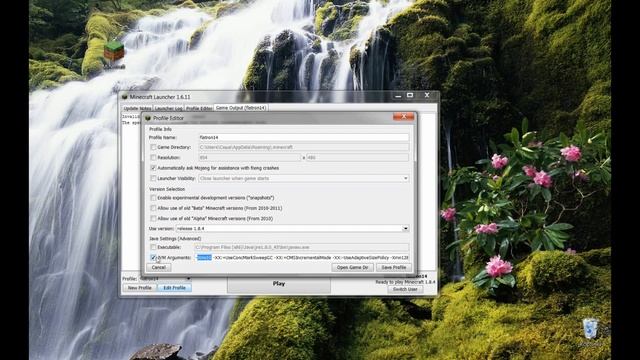Viewport: 640px width, 360px height.
Task: Click the Switch User button
Action: tap(405, 289)
